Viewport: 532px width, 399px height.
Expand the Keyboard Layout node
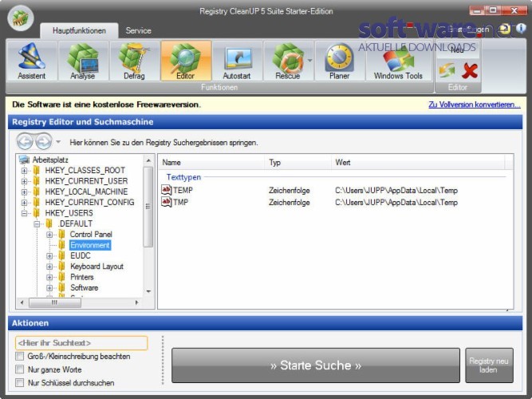(x=49, y=267)
